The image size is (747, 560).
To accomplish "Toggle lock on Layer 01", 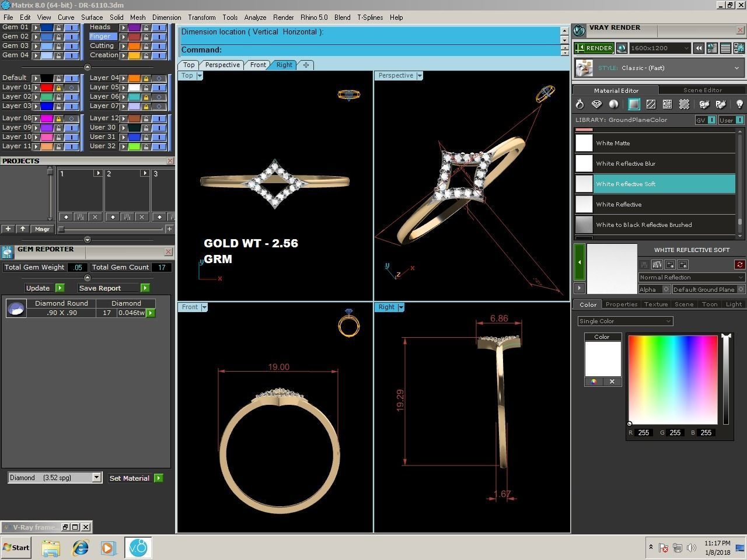I will [x=58, y=87].
